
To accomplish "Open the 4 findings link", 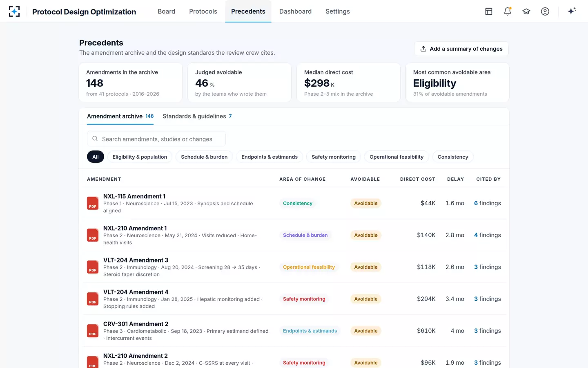I will (488, 235).
